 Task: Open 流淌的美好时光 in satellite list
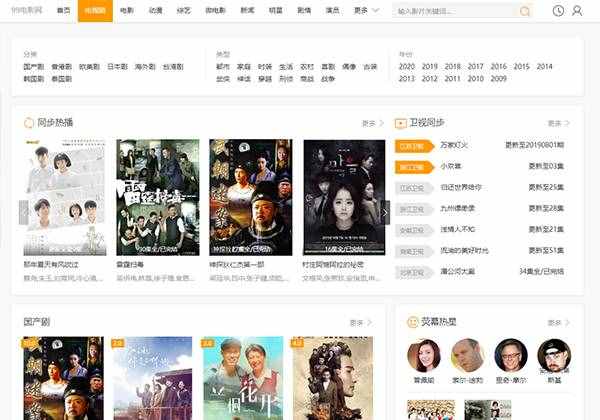point(464,251)
